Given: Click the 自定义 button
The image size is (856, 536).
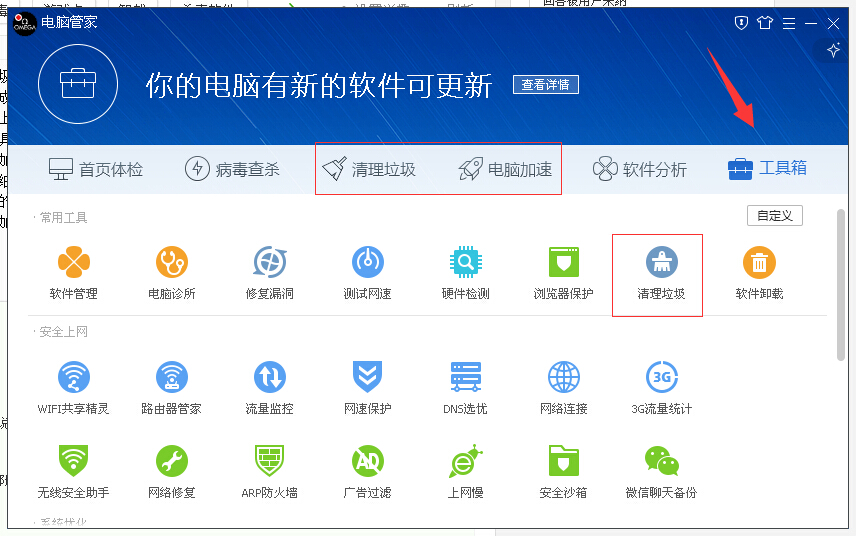Looking at the screenshot, I should 775,216.
